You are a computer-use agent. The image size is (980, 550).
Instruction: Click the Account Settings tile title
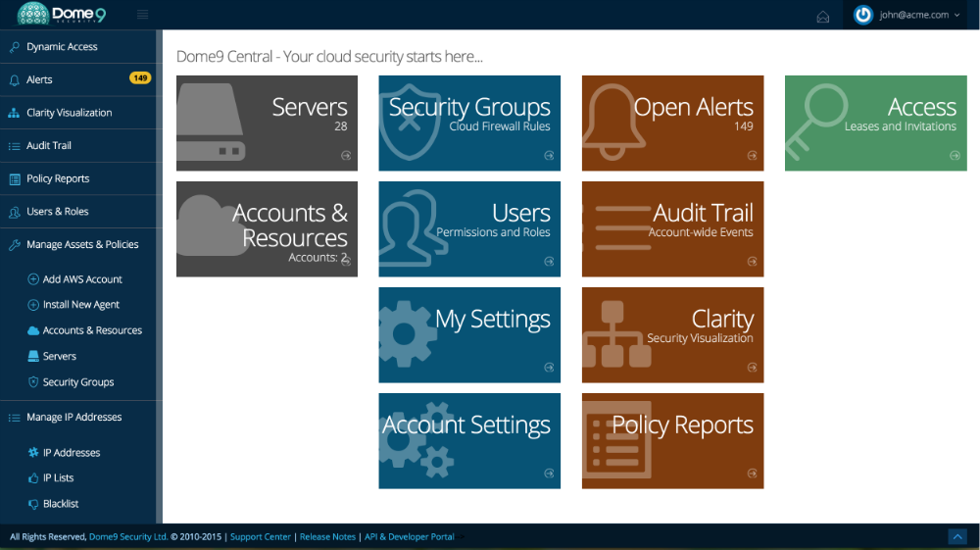click(466, 425)
